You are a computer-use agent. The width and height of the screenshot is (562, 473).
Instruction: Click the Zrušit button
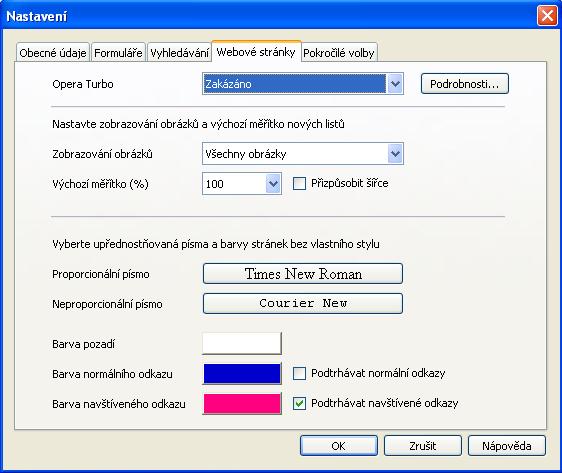coord(423,446)
